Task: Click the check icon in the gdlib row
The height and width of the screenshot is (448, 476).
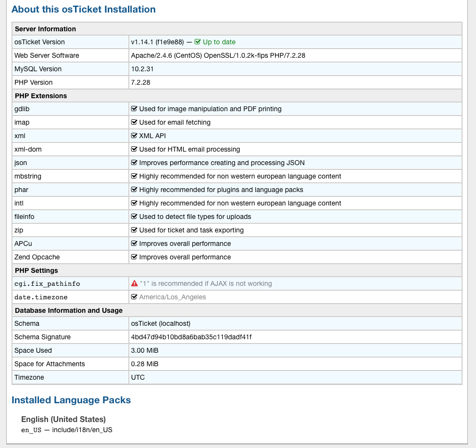Action: [135, 109]
